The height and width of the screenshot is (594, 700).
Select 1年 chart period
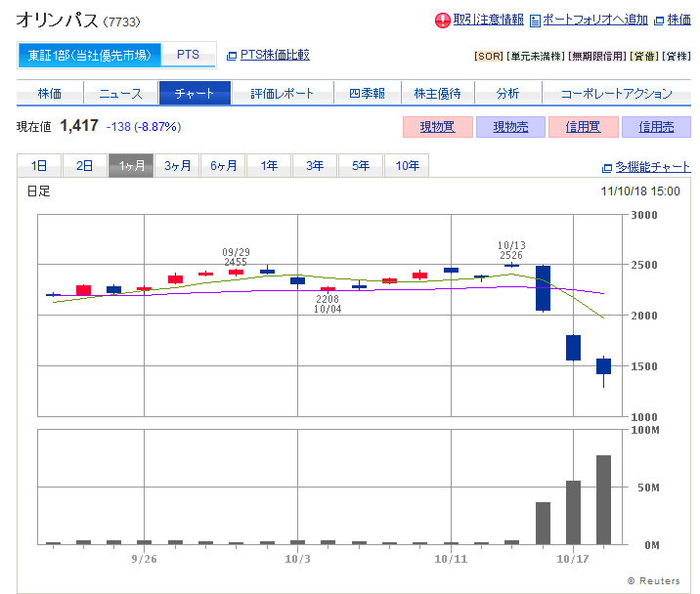tap(269, 165)
